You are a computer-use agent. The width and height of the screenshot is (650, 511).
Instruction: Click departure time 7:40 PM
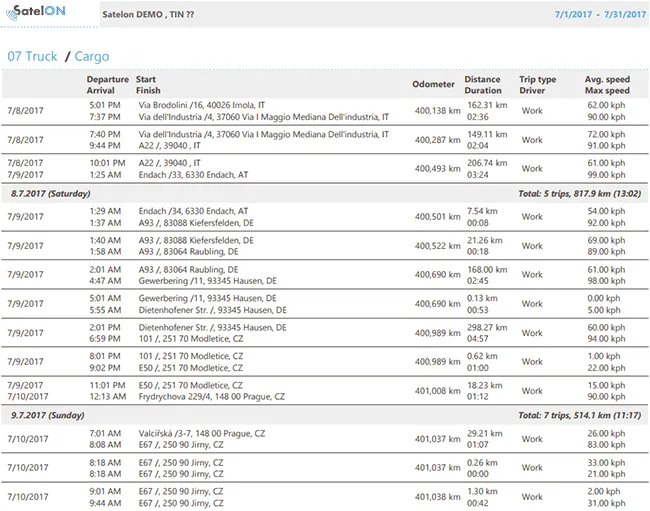coord(105,134)
